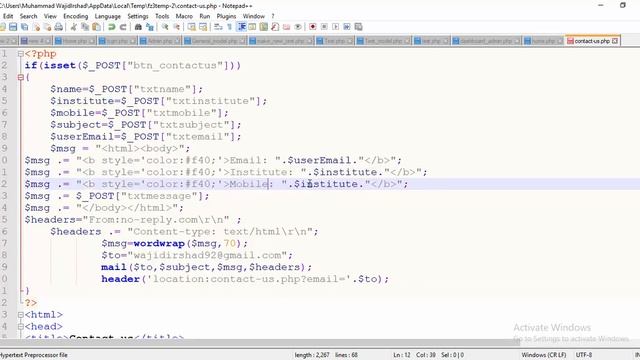Open the Tools menu
This screenshot has width=640, height=360.
pyautogui.click(x=162, y=16)
